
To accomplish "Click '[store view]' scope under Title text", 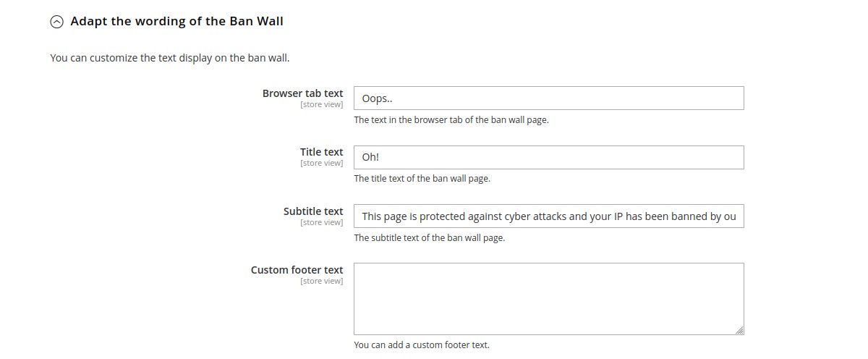I will click(321, 164).
